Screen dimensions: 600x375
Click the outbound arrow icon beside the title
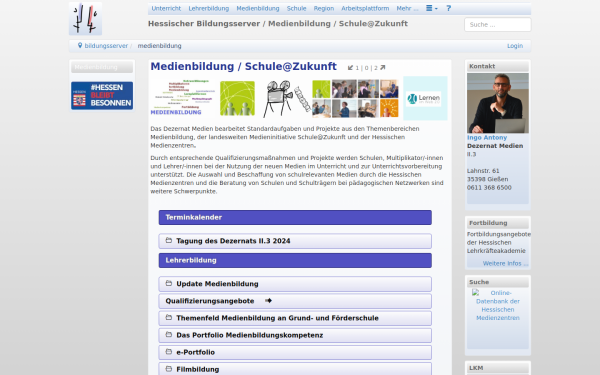(382, 68)
